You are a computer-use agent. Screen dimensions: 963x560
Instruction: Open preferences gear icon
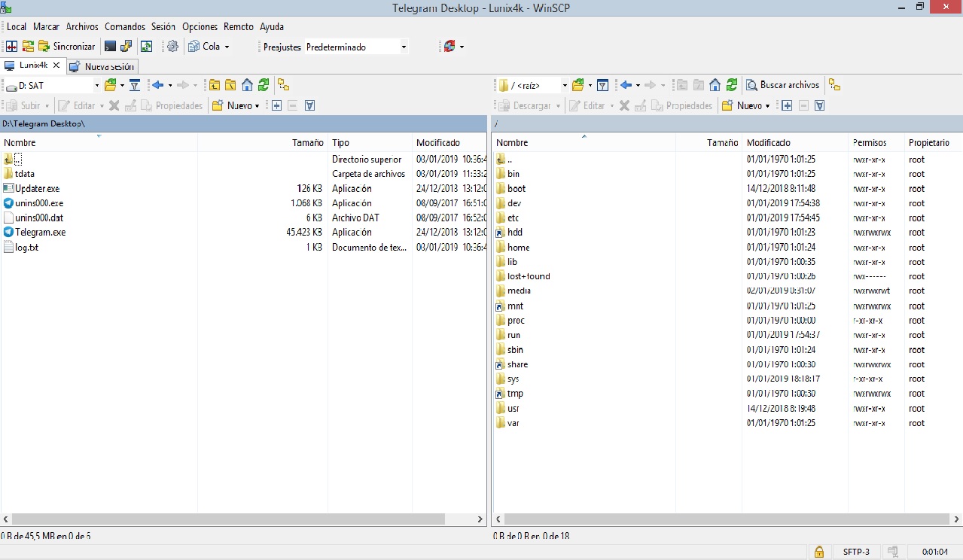pyautogui.click(x=172, y=47)
